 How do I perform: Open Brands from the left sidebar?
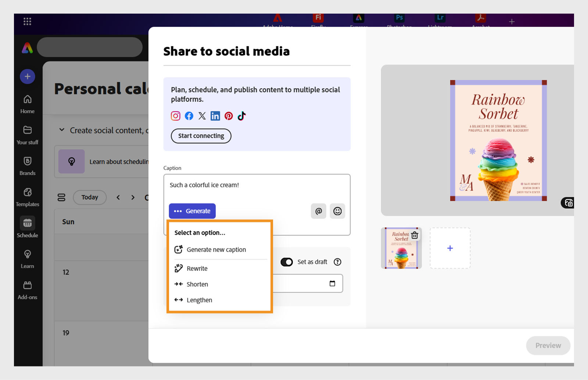27,164
